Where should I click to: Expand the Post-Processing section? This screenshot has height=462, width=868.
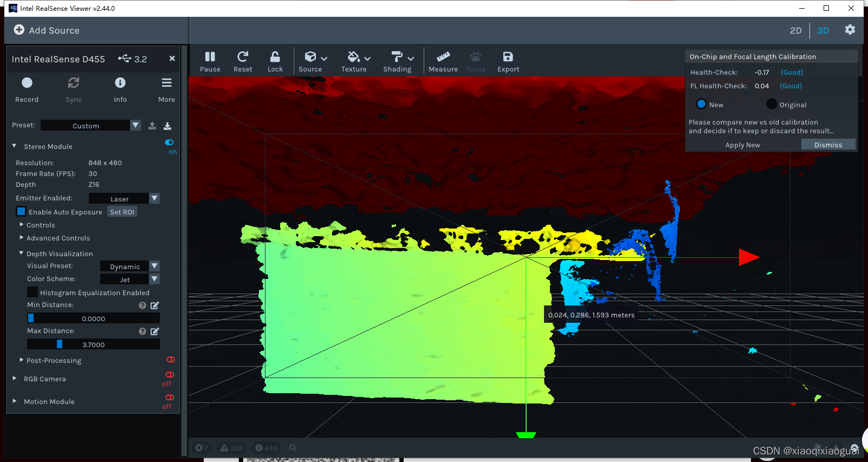click(x=22, y=360)
